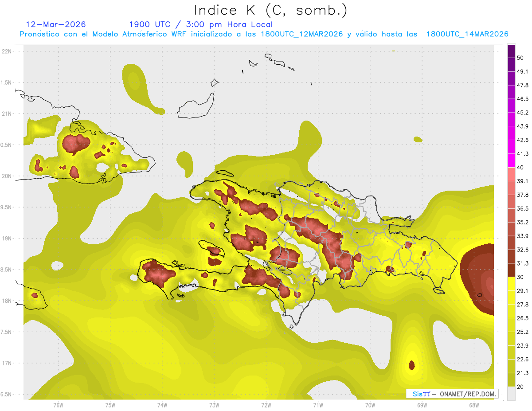532x411 pixels.
Task: Click the '21N' latitude label
Action: (8, 114)
